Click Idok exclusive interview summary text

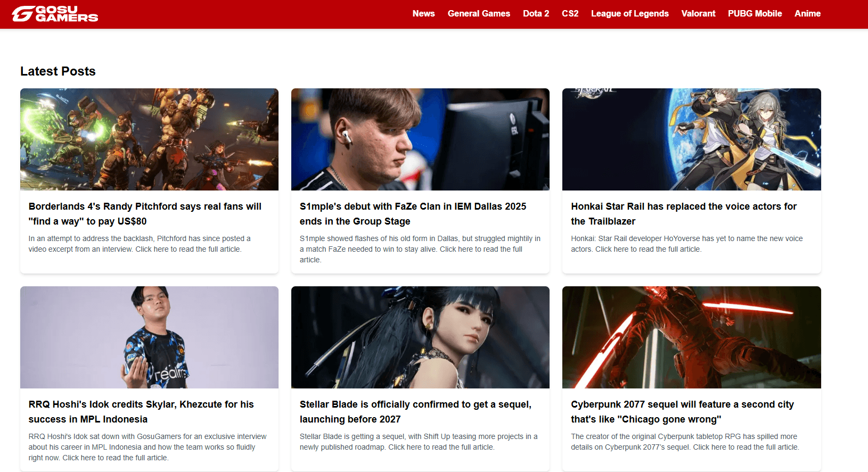tap(148, 447)
